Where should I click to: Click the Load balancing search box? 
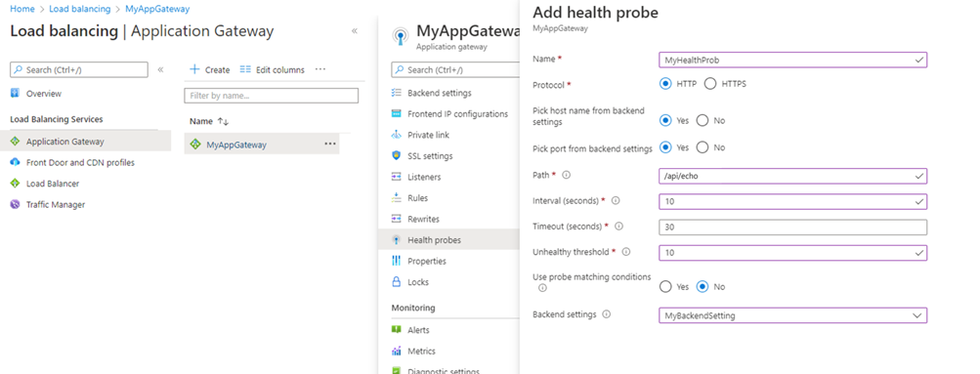[x=79, y=69]
